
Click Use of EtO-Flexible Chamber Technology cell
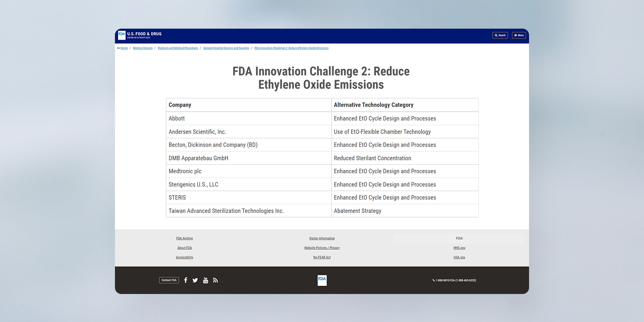point(405,132)
